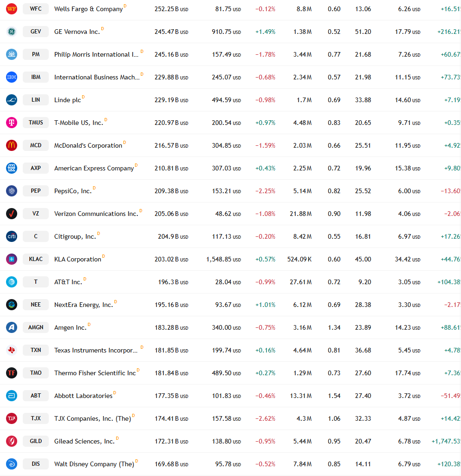Select the TMO ticker badge
The image size is (461, 476).
point(35,373)
